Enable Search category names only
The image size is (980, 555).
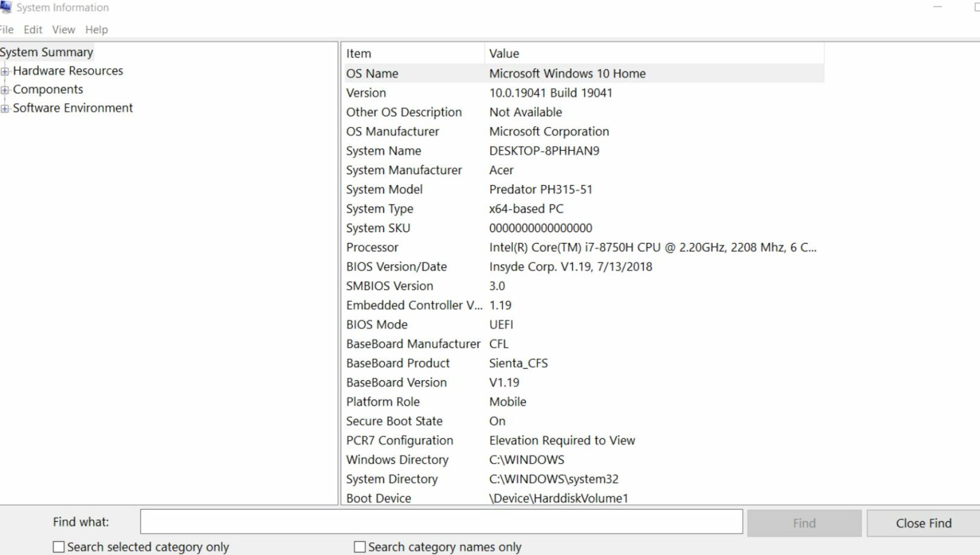point(359,546)
